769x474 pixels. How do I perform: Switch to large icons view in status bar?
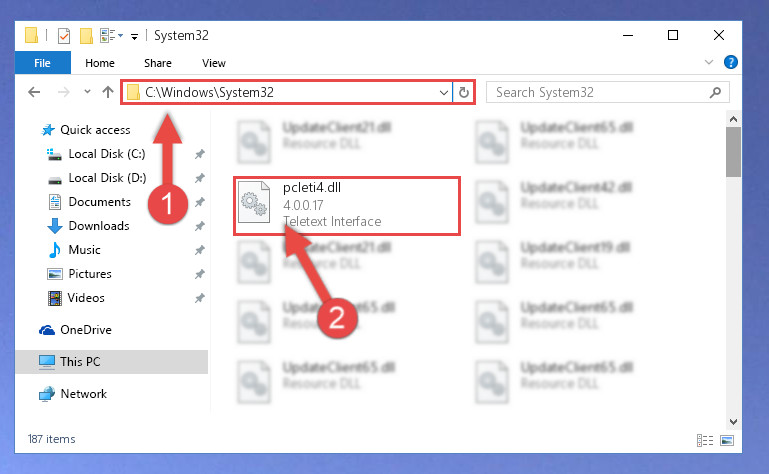point(727,440)
